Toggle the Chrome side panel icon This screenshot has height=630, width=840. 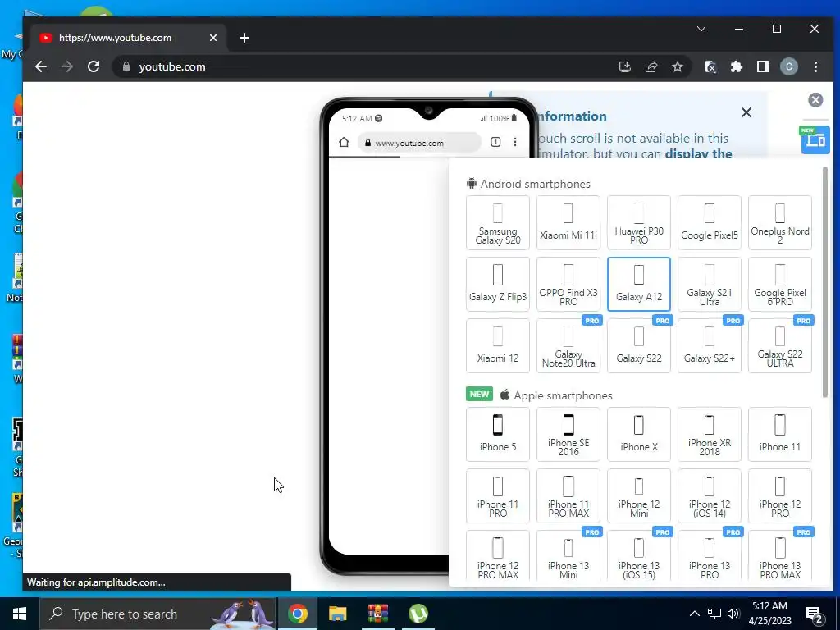(762, 66)
